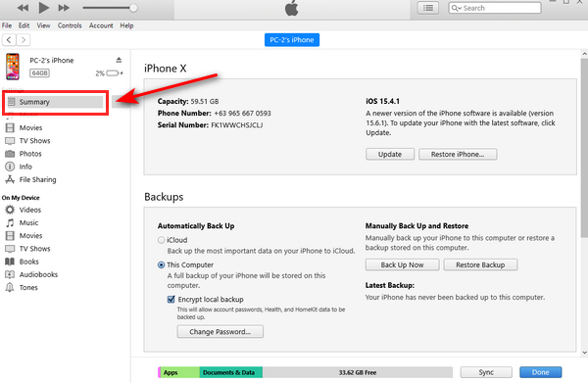The image size is (588, 383).
Task: Select Summary in the sidebar
Action: click(55, 102)
